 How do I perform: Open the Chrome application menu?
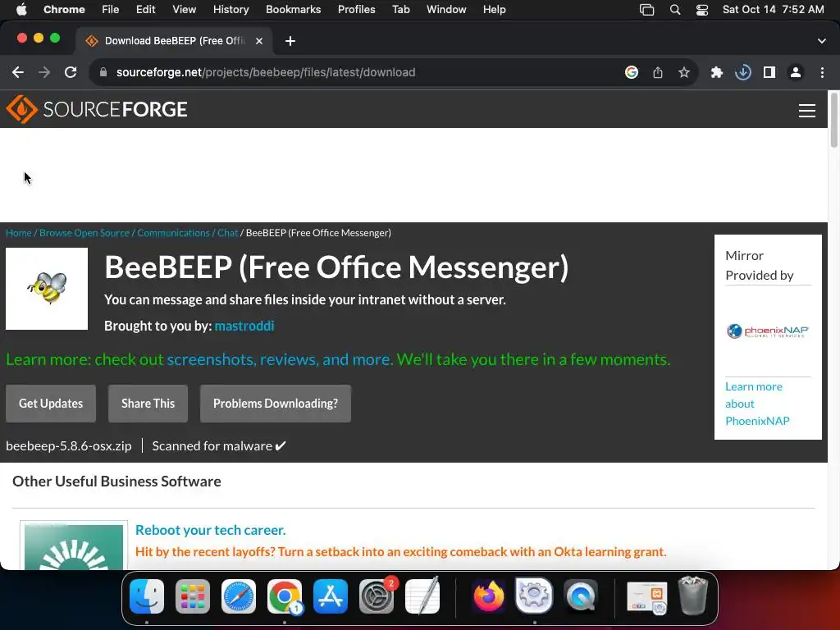64,10
